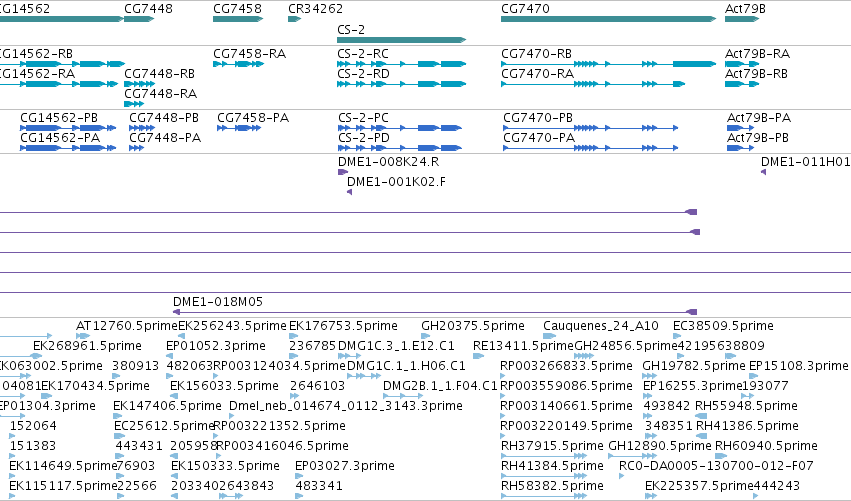Select transcript CG7448-RA

pos(134,104)
